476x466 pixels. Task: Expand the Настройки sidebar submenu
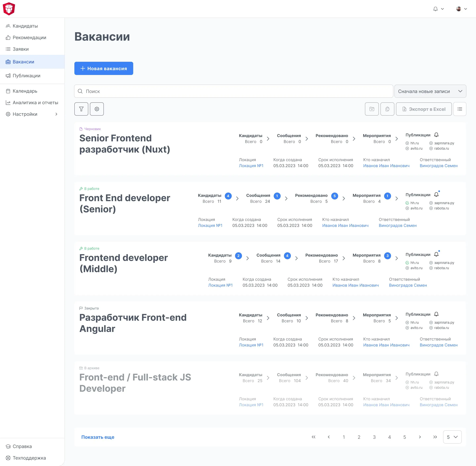(x=56, y=114)
